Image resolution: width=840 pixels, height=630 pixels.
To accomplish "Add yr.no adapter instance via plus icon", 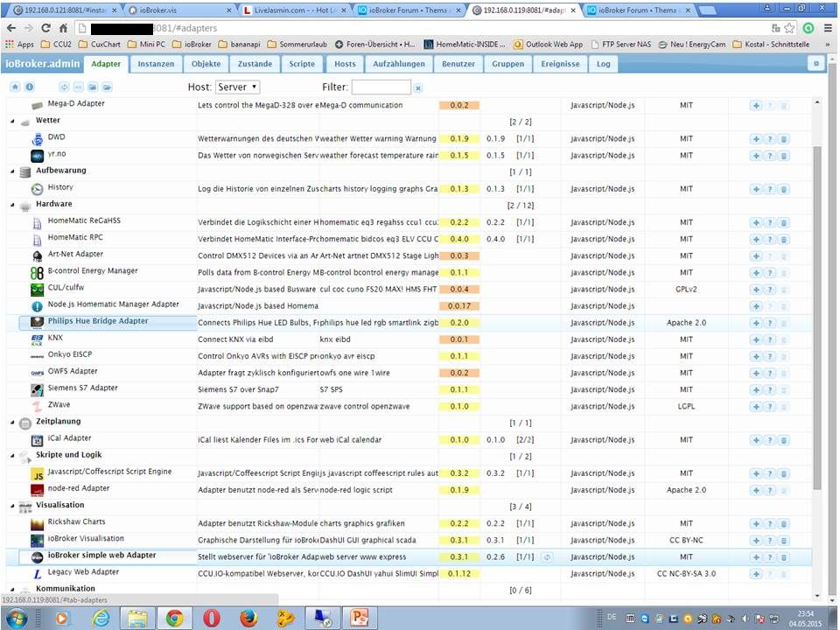I will coord(756,156).
